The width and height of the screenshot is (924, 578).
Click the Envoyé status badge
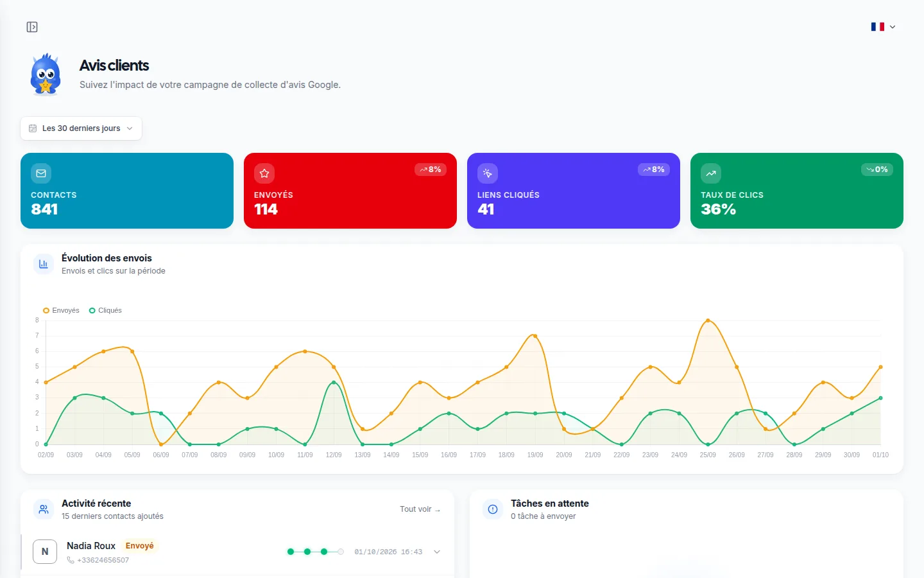[140, 546]
